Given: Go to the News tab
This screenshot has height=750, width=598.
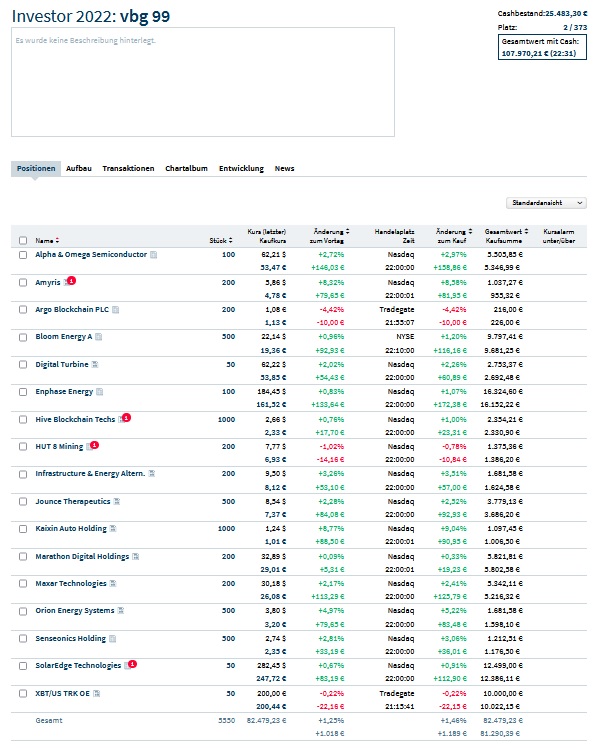Looking at the screenshot, I should click(284, 169).
